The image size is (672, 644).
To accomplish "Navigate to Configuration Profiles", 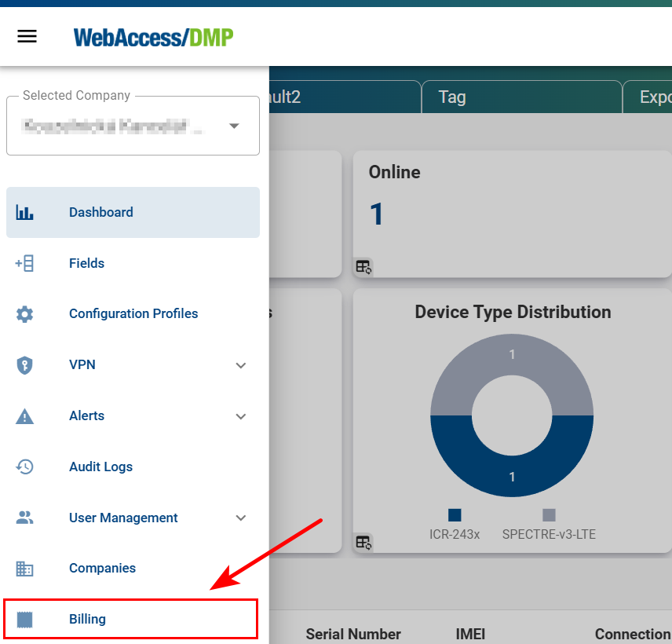I will 133,313.
